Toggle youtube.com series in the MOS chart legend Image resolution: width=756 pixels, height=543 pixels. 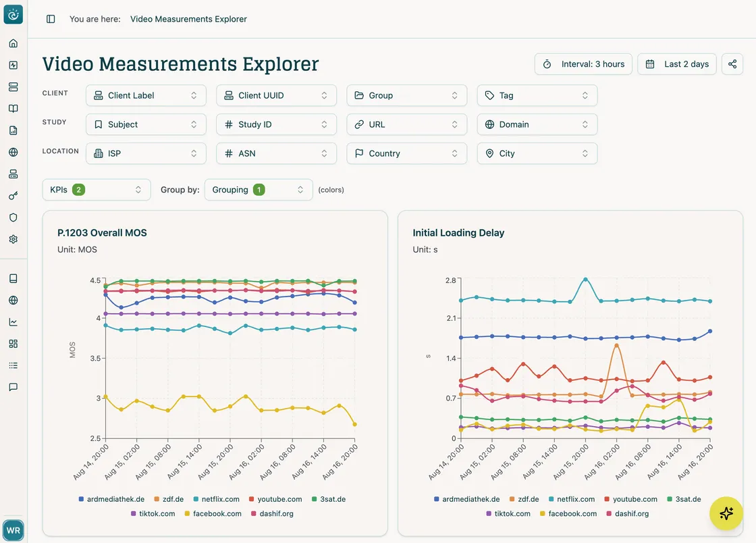click(x=275, y=499)
